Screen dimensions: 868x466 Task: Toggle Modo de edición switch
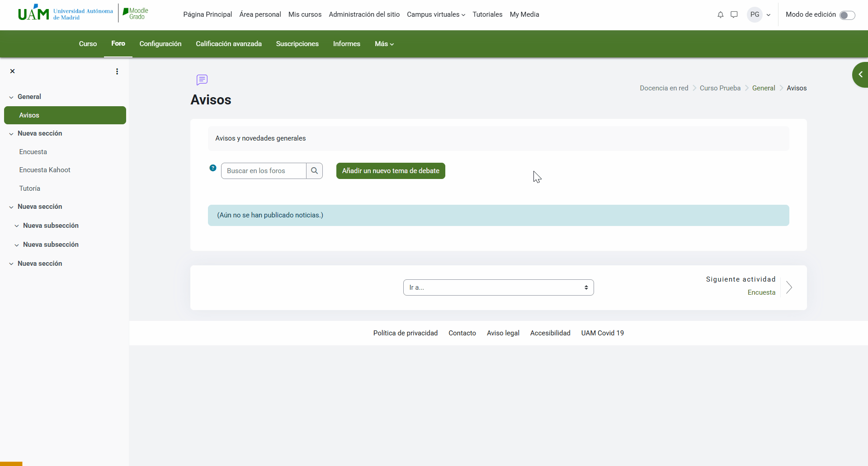coord(847,15)
